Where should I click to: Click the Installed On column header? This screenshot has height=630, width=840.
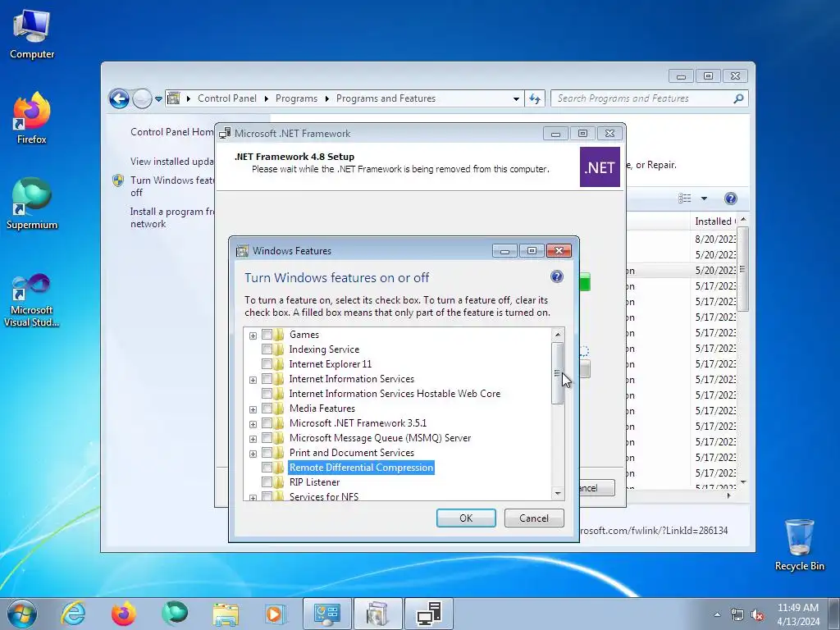[x=714, y=221]
